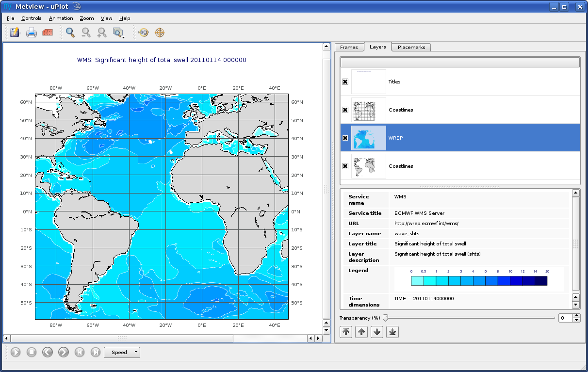Decrease transparency with the spinner down arrow
Screen dimensions: 588x372
click(576, 320)
